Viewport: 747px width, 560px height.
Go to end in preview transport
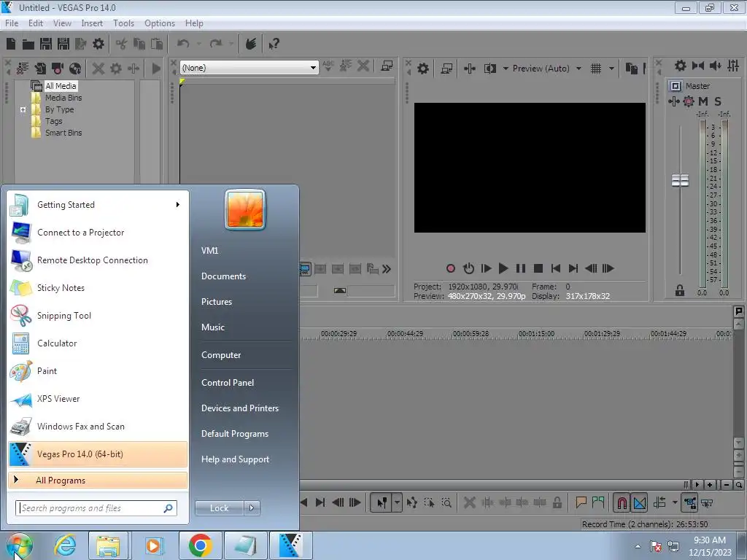point(573,268)
